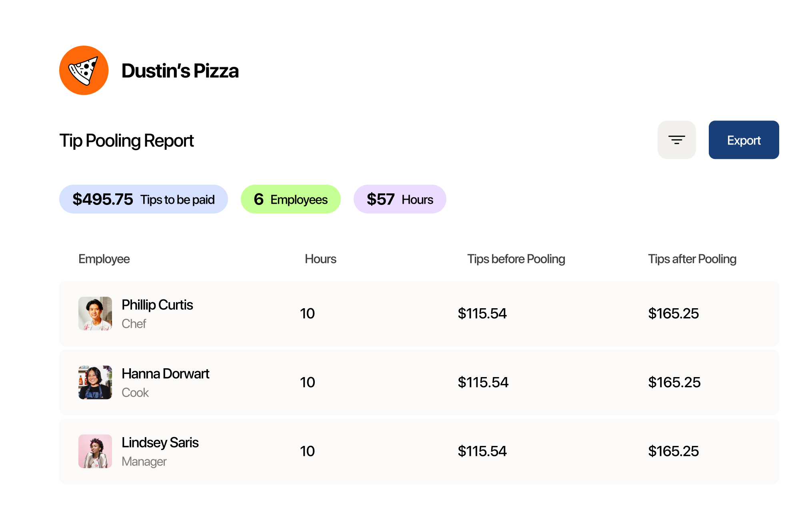The height and width of the screenshot is (530, 812).
Task: Select Hanna Dorwart's $115.54 tips before pooling
Action: 483,382
